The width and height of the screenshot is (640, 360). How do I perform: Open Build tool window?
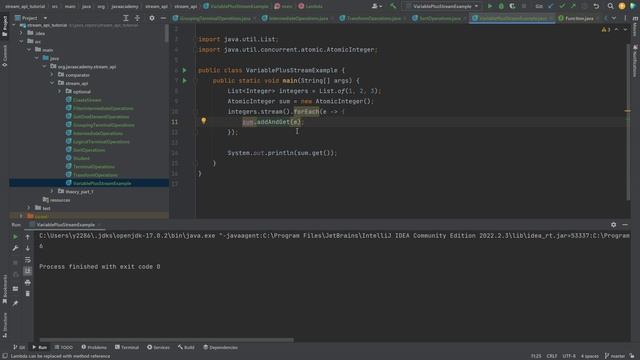point(186,347)
